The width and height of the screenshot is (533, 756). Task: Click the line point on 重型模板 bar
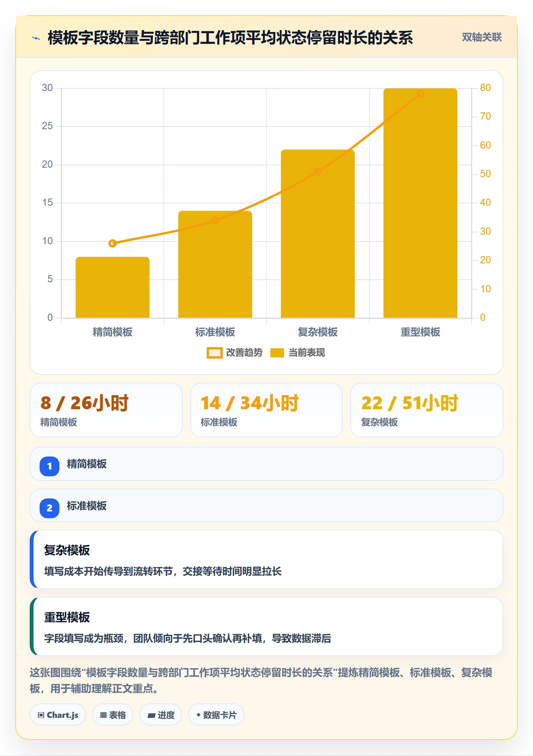tap(420, 94)
